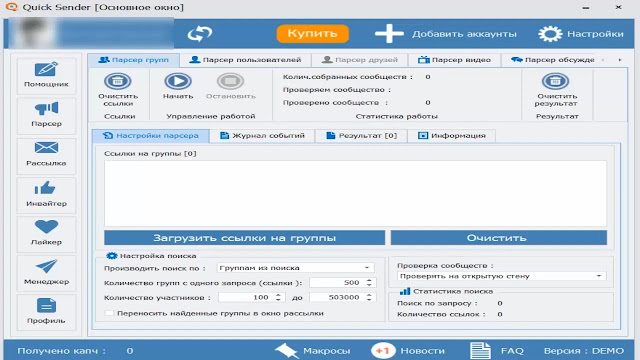Switch to Парсер пользователей tab
Screen dimensions: 640x360
(245, 60)
